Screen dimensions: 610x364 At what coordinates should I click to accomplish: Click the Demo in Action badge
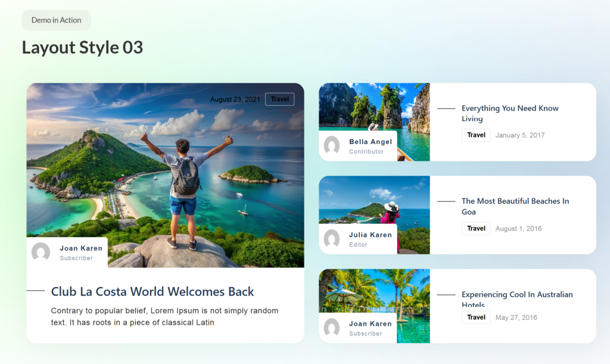click(56, 20)
